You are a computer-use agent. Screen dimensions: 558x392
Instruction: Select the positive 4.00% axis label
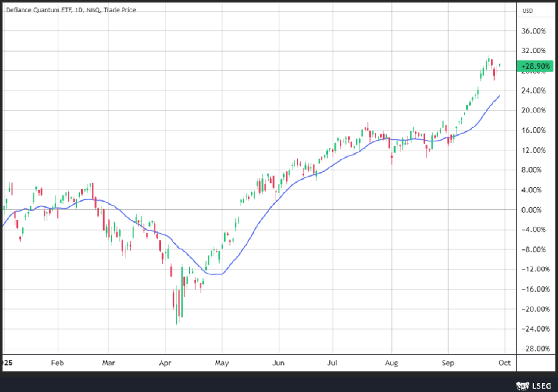coord(531,190)
